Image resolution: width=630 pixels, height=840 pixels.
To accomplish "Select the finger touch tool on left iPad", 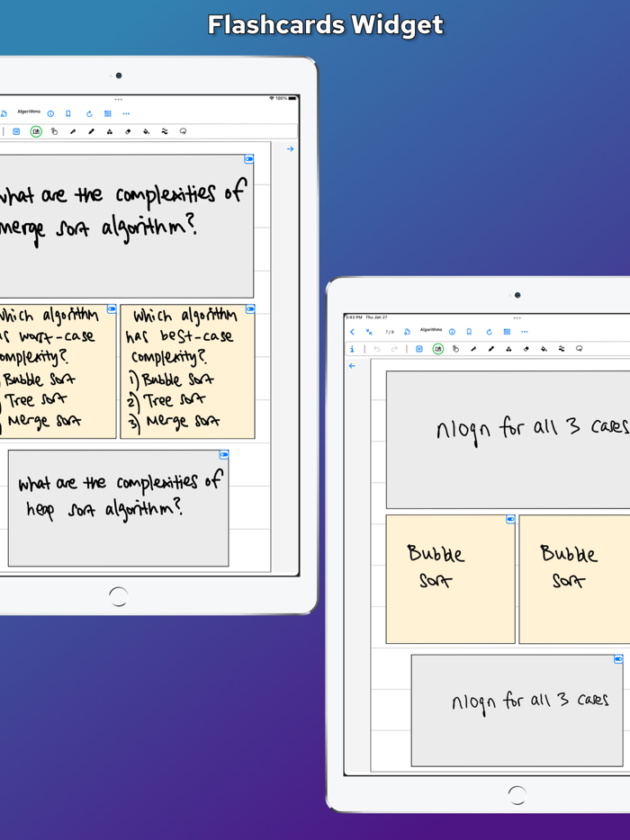I will click(54, 131).
